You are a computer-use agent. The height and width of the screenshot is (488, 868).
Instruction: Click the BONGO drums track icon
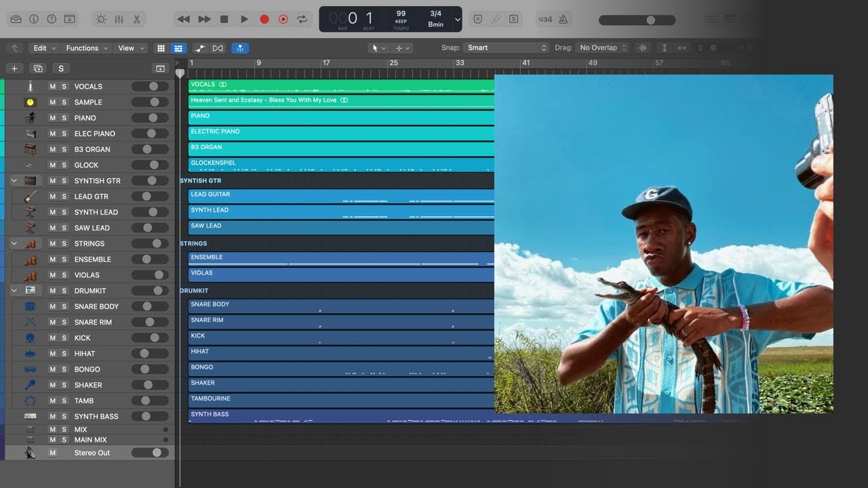tap(31, 369)
